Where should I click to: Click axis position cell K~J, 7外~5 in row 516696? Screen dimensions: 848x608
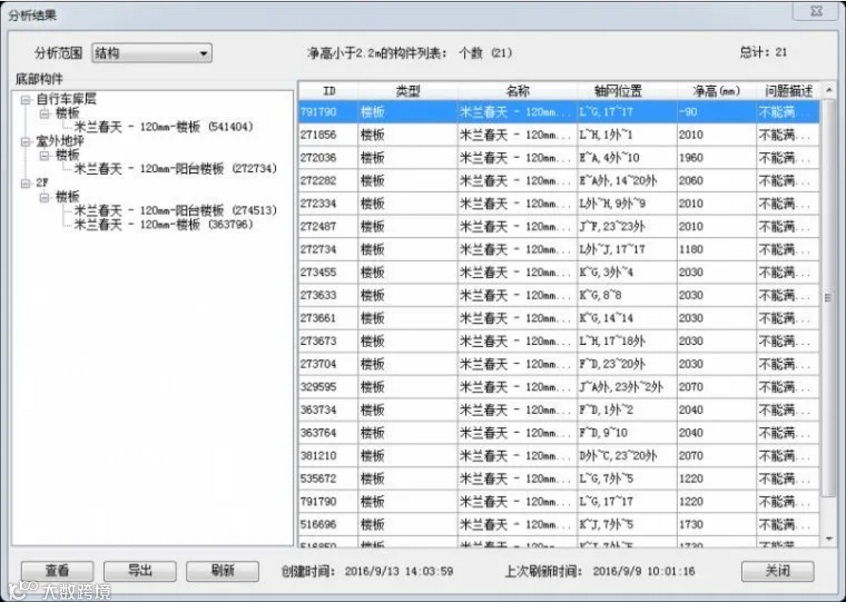[x=627, y=524]
